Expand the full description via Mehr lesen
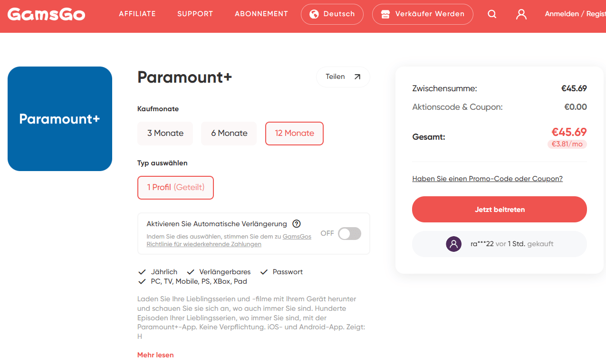The image size is (606, 364). tap(155, 354)
